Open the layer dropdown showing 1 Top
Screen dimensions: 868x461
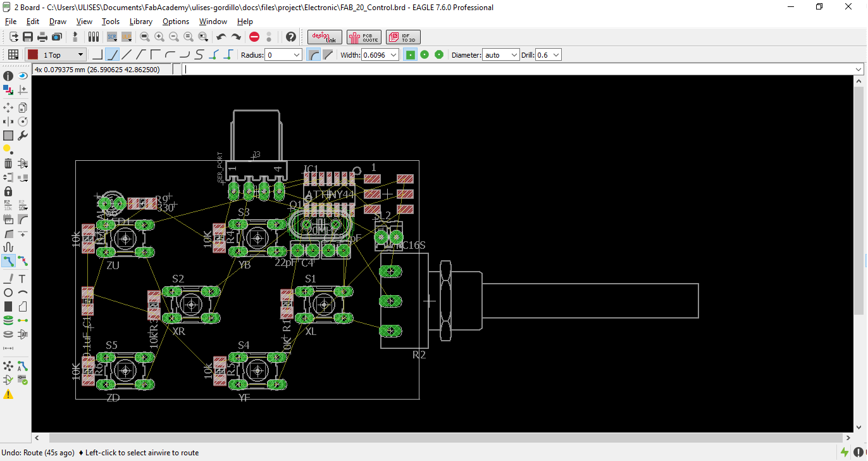56,55
